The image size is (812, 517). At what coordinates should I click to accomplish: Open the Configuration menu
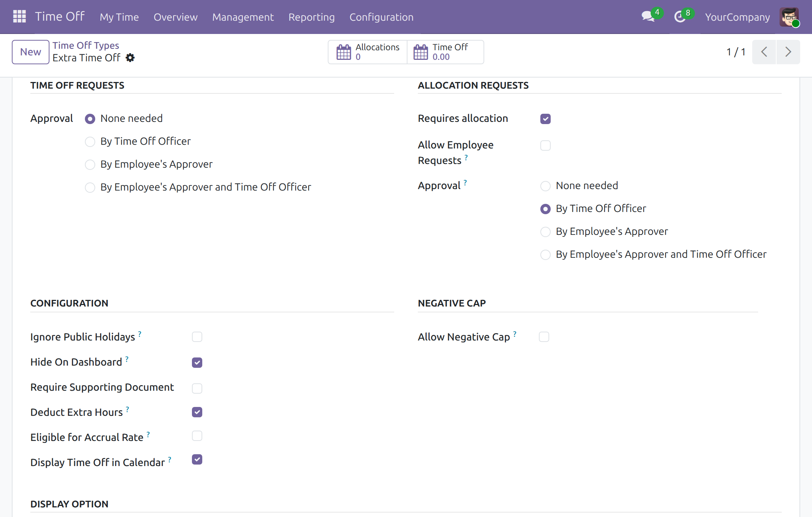[381, 17]
